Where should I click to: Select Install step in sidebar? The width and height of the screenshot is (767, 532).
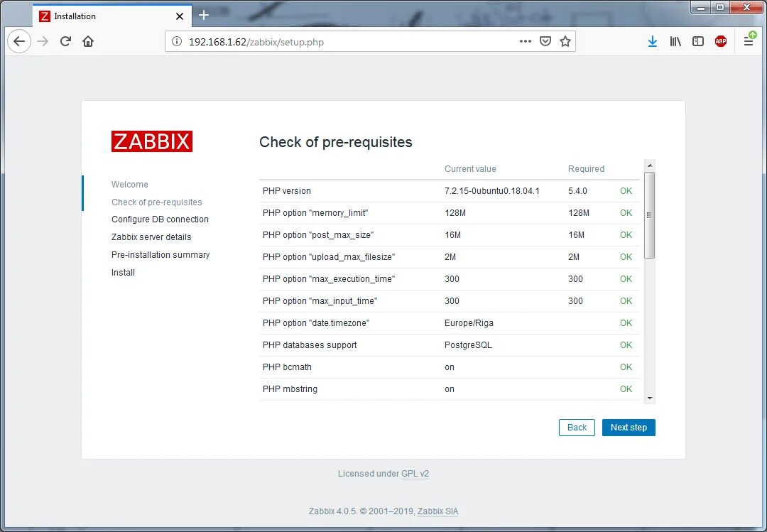coord(123,273)
